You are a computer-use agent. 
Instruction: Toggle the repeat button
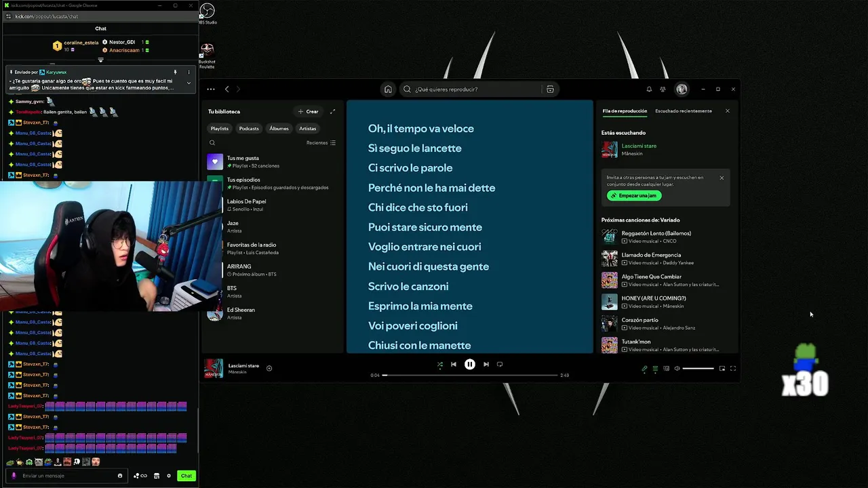[x=500, y=364]
